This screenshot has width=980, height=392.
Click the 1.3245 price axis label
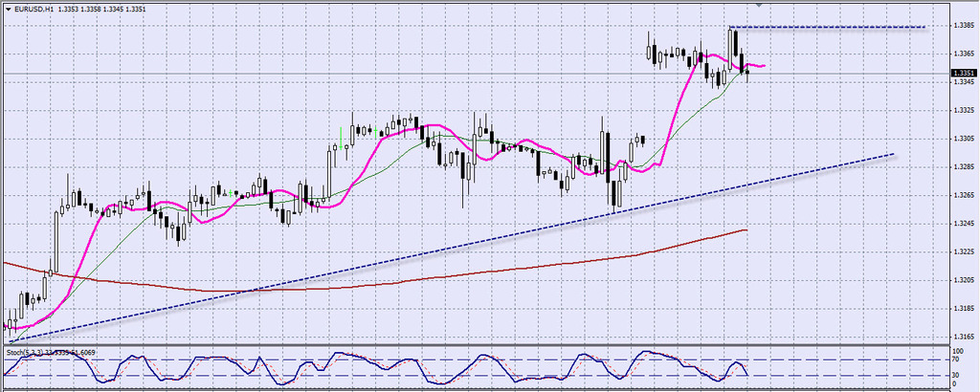point(962,224)
